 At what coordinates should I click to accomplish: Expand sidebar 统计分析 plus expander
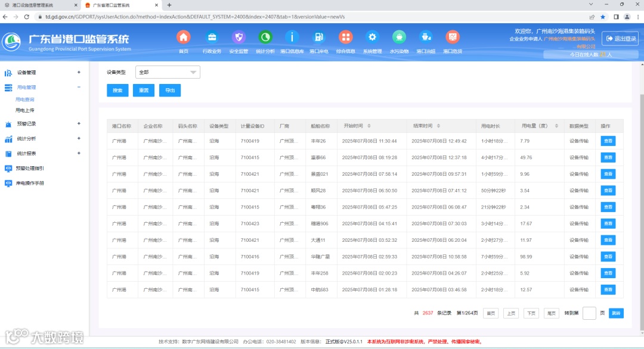(x=79, y=138)
